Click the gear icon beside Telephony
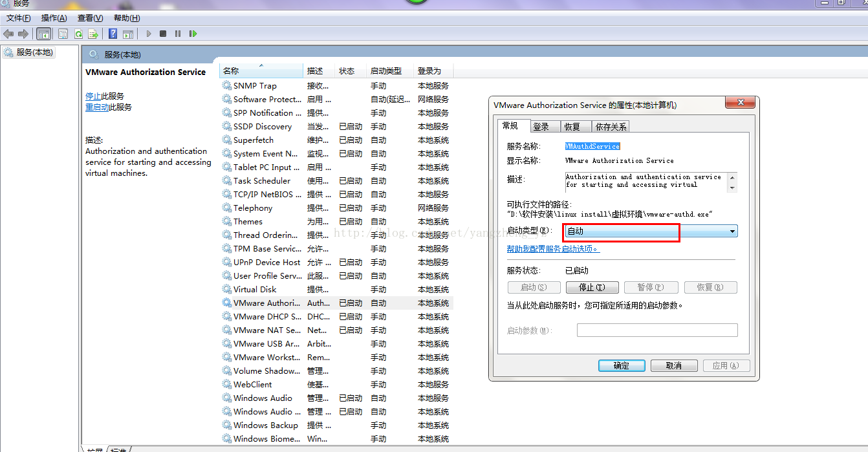Image resolution: width=868 pixels, height=452 pixels. [x=227, y=208]
